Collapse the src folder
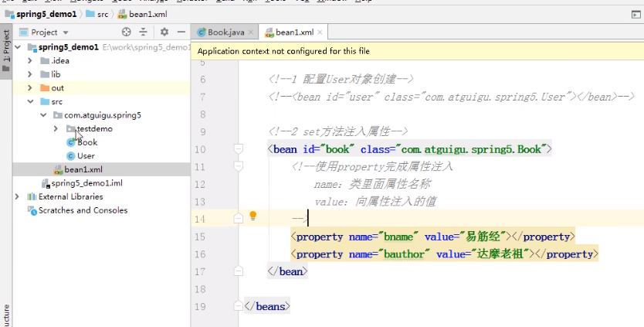Image resolution: width=644 pixels, height=327 pixels. (x=30, y=101)
